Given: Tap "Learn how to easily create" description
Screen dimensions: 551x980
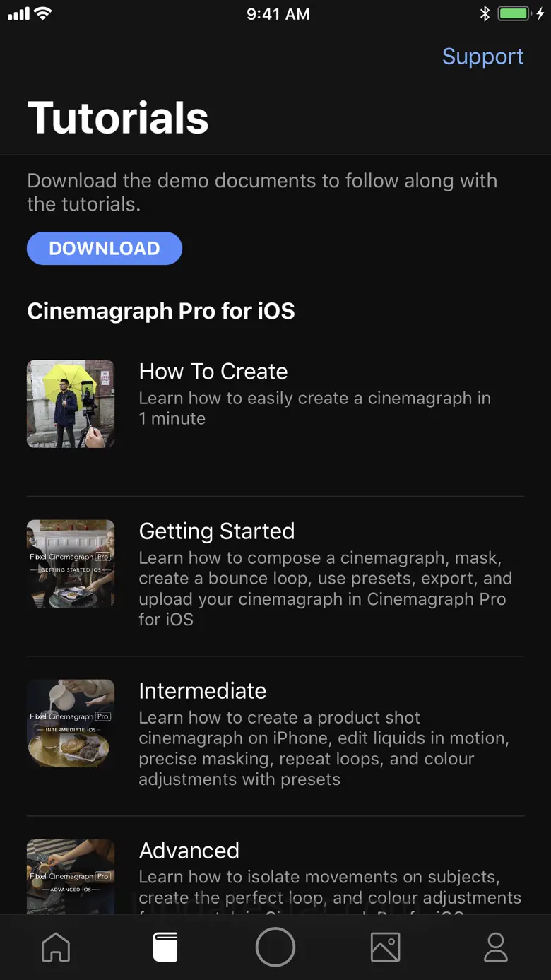Looking at the screenshot, I should point(315,408).
